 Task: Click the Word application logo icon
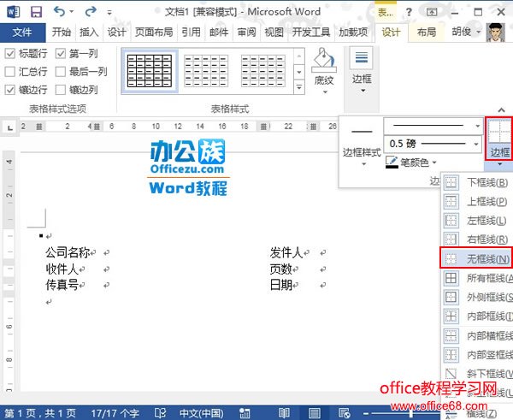coord(14,12)
